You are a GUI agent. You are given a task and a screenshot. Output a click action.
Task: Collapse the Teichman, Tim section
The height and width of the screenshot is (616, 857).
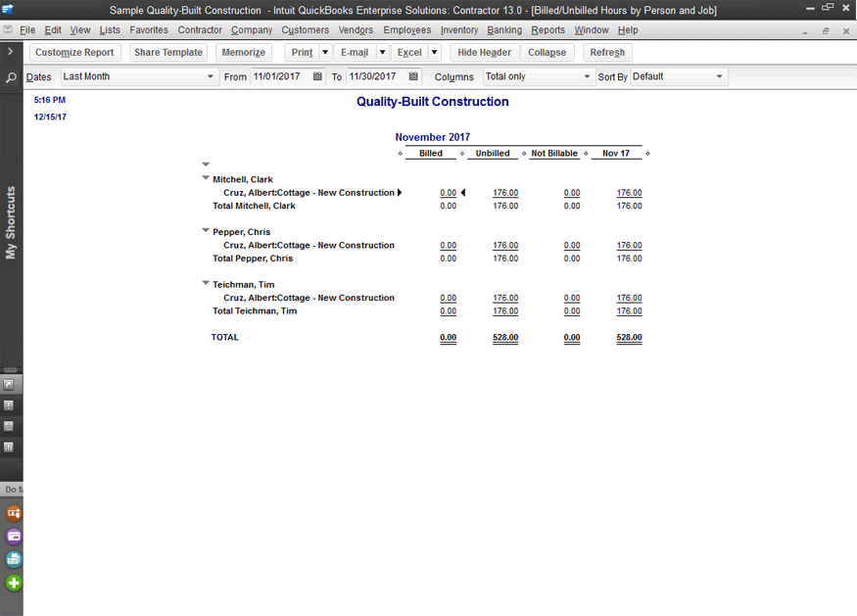tap(206, 283)
